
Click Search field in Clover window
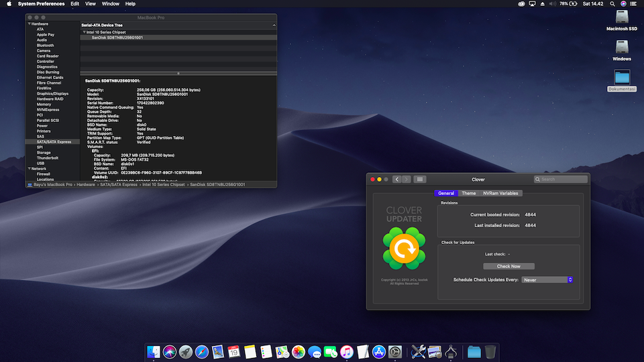click(561, 180)
